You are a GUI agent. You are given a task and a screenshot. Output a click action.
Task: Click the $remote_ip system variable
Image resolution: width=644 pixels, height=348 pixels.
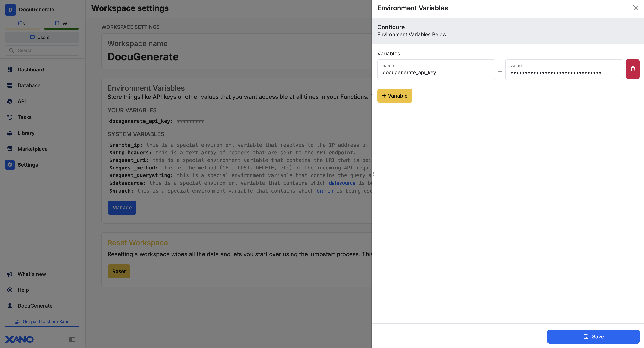(126, 145)
